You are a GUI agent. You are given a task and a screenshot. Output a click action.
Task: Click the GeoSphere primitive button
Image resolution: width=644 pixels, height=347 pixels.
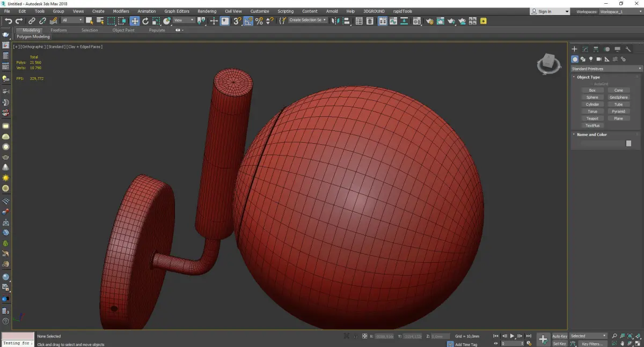point(619,98)
